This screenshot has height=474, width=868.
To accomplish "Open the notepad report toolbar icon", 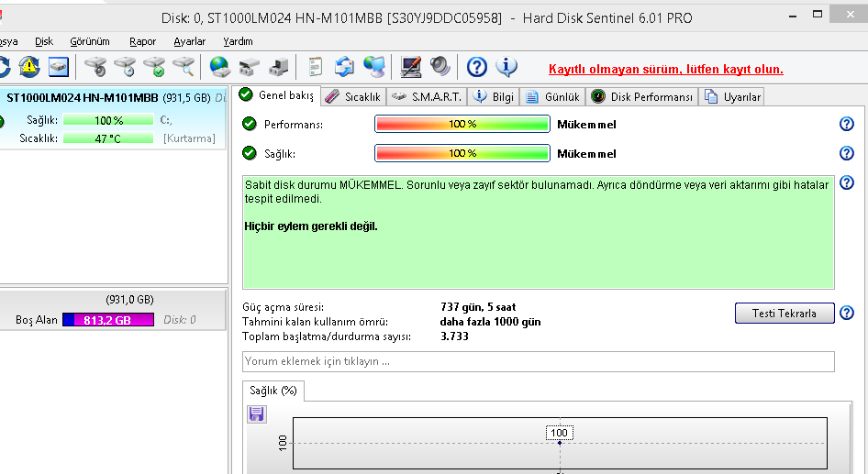I will click(315, 67).
